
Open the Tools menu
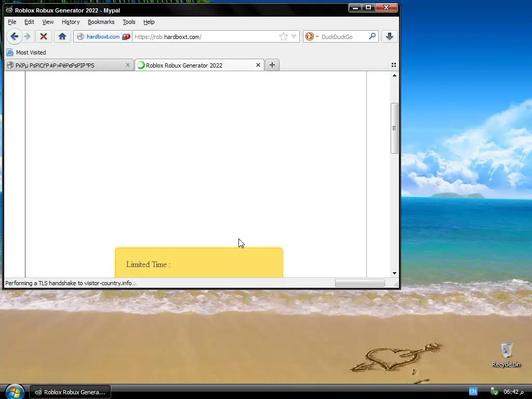coord(129,22)
